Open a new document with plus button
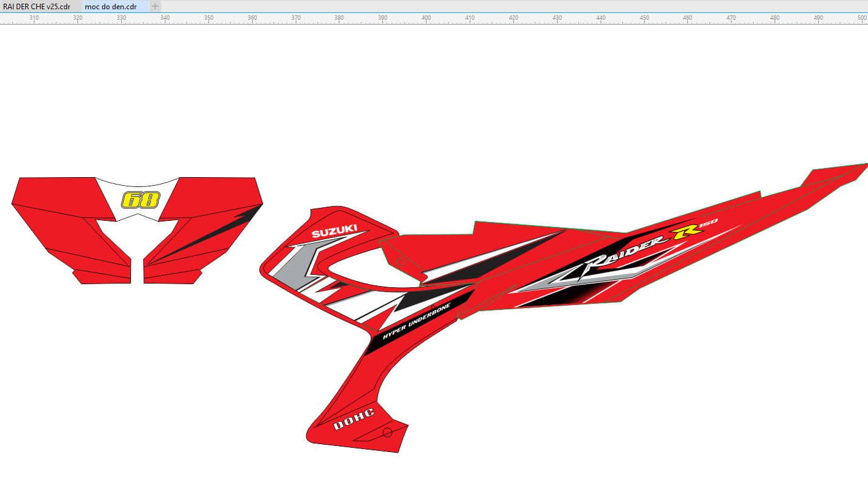Viewport: 868px width, 497px height. click(x=156, y=6)
